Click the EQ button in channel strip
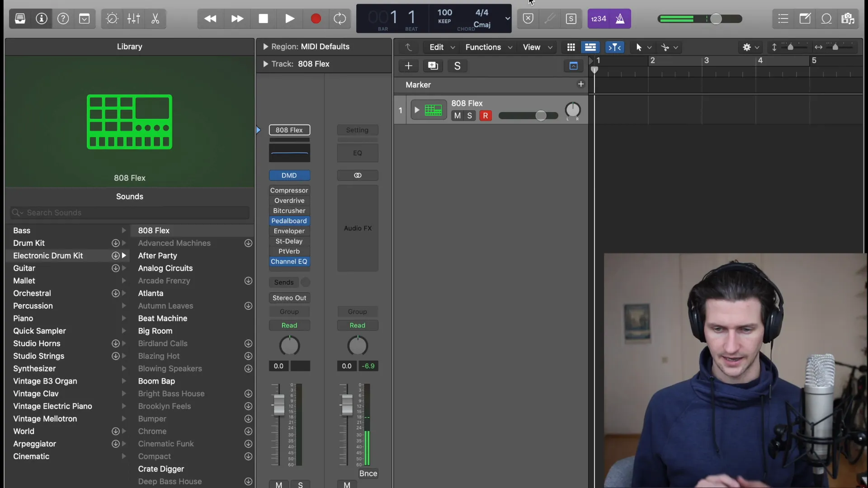The width and height of the screenshot is (868, 488). (x=357, y=153)
